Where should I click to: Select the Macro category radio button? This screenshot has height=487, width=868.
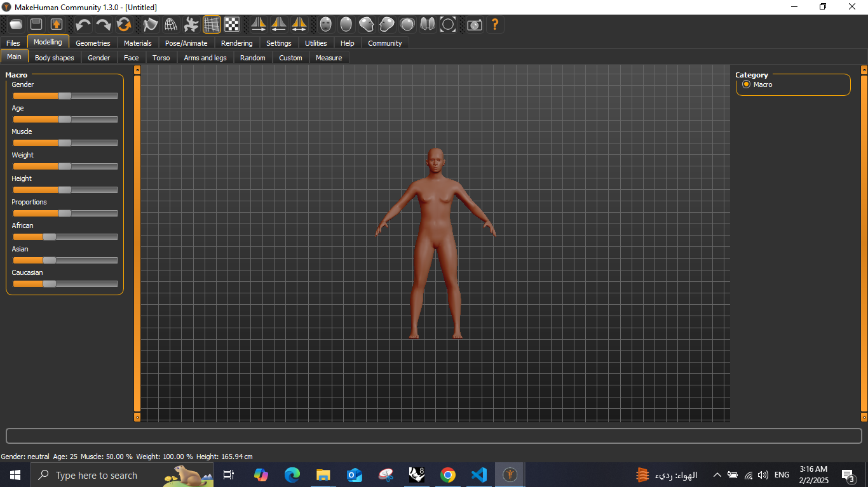pos(746,84)
